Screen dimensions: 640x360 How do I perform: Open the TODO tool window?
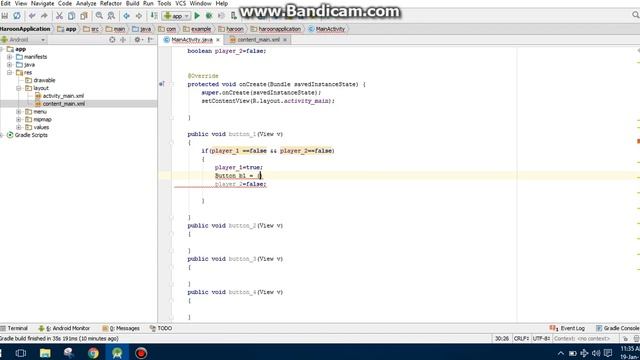point(161,328)
